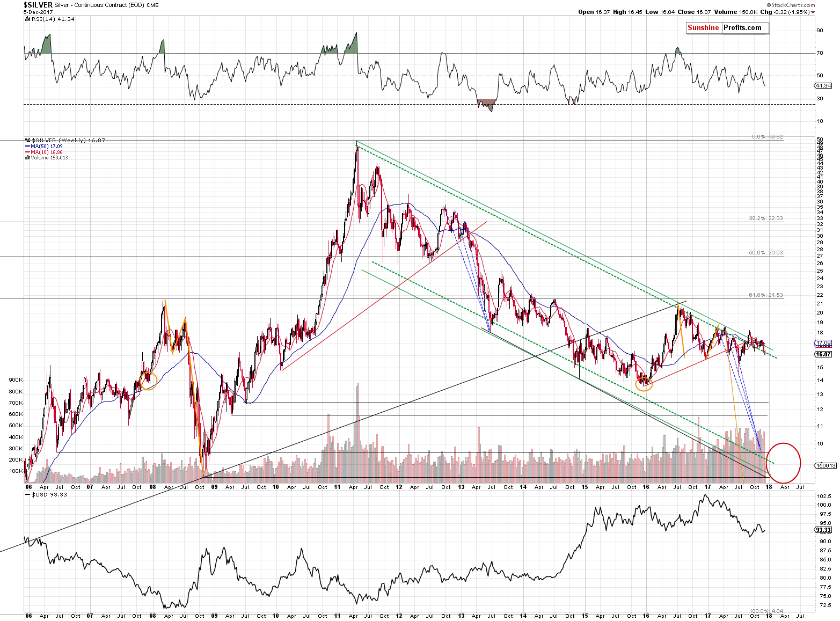Click the 41.34 RSI axis value tag
The height and width of the screenshot is (621, 840).
[823, 85]
